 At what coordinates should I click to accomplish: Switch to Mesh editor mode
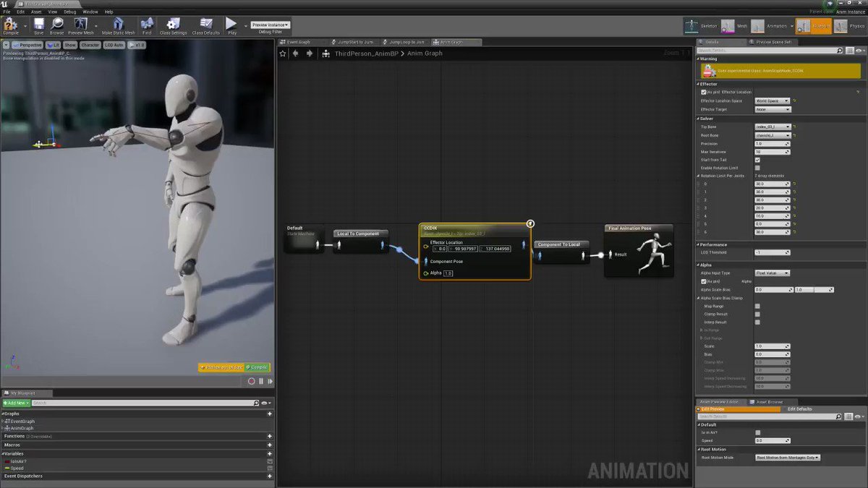(735, 26)
